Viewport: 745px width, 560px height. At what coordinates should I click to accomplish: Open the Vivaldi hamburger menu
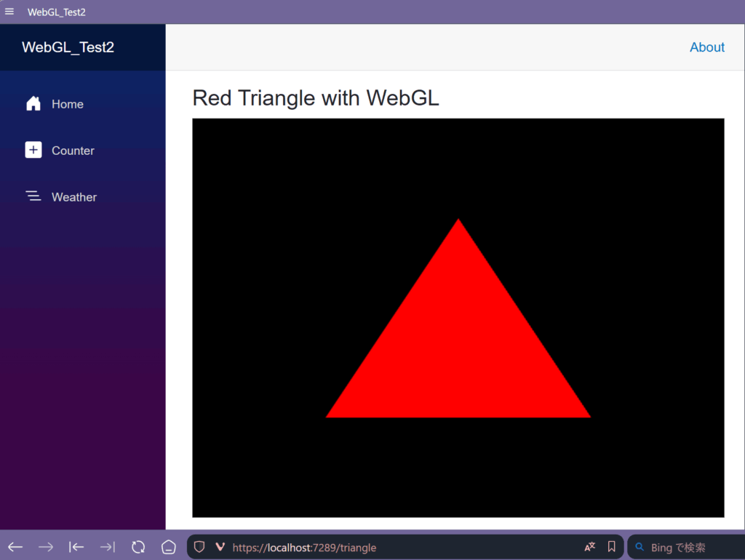pyautogui.click(x=9, y=12)
